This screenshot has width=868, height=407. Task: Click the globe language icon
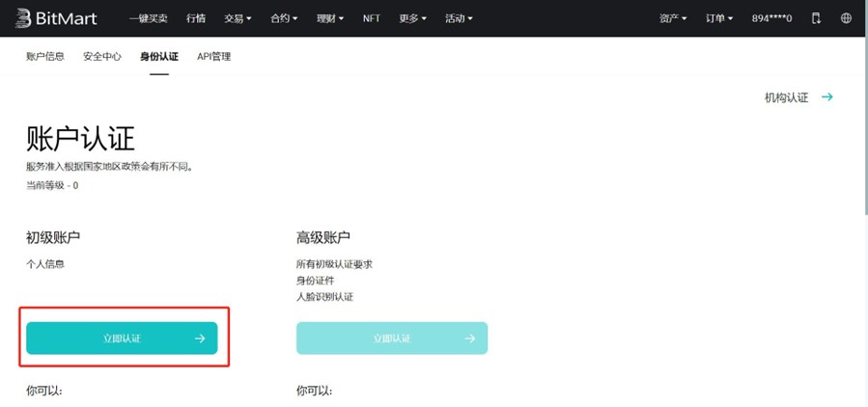click(x=847, y=18)
